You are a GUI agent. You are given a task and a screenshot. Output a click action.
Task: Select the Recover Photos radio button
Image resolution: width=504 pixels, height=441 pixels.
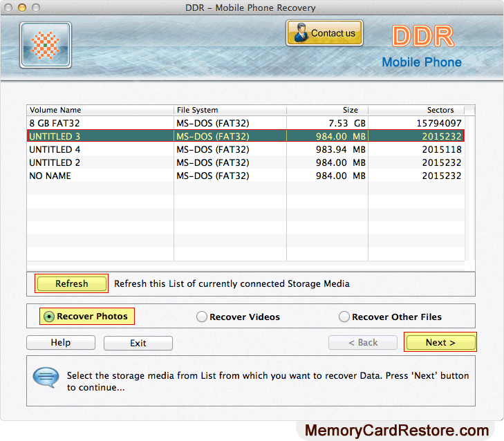tap(49, 317)
